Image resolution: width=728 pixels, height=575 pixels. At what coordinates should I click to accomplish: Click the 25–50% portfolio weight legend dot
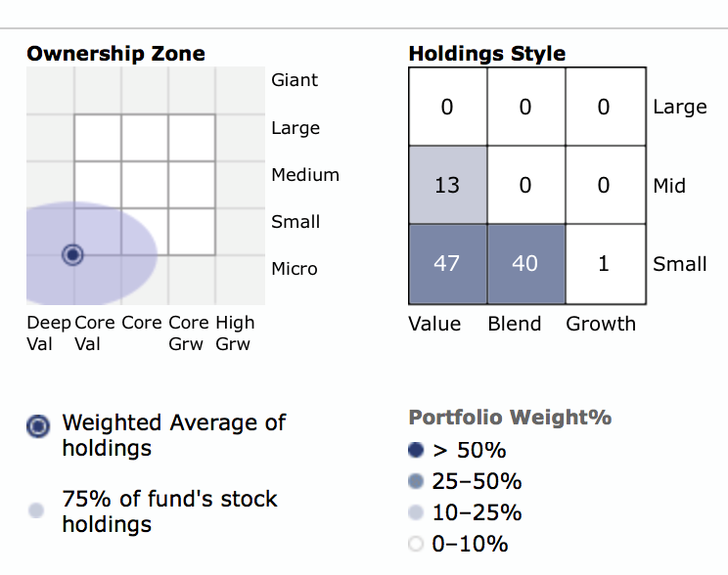point(416,481)
